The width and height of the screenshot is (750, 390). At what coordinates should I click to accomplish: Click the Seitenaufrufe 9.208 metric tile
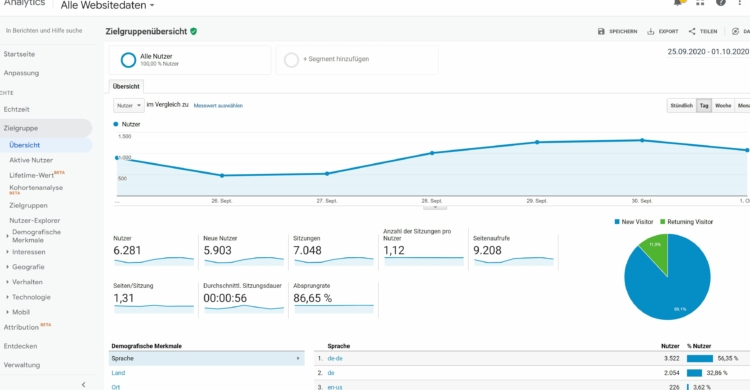pos(513,250)
